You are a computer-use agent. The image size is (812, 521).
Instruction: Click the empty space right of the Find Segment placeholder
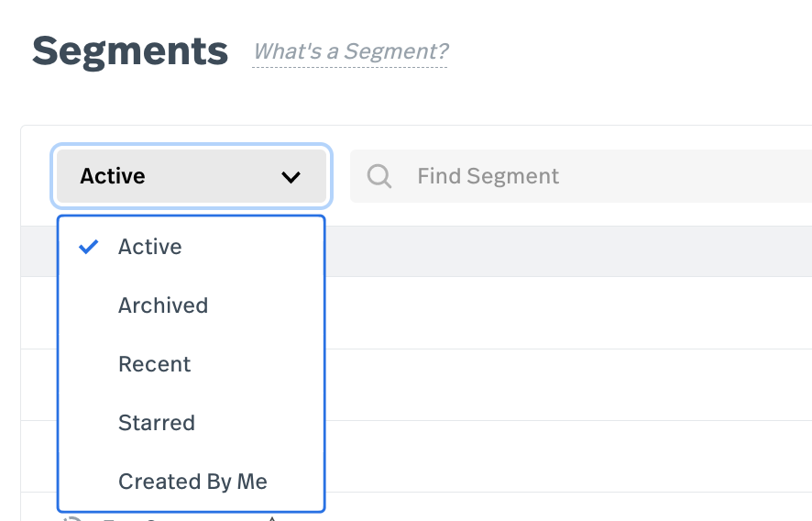point(697,176)
